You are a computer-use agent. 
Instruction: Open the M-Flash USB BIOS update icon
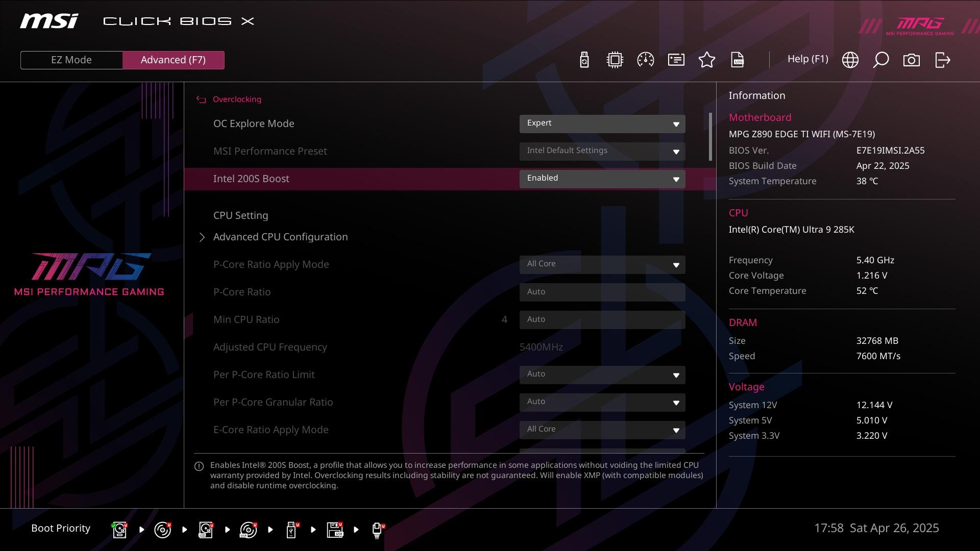click(584, 60)
